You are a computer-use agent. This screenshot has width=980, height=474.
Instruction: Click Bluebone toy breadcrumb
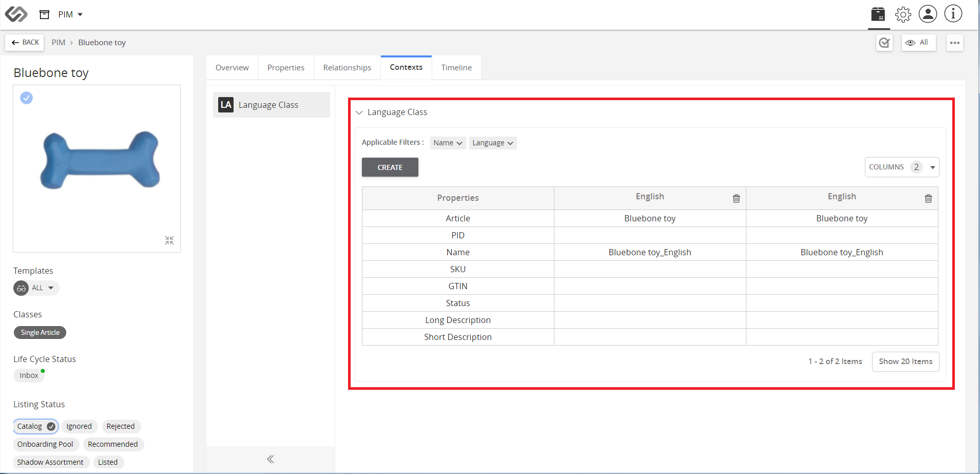(x=102, y=43)
